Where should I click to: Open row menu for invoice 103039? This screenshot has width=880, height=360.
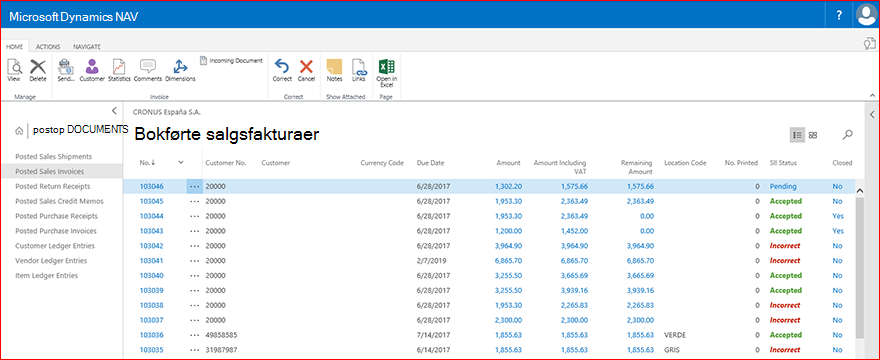(195, 291)
